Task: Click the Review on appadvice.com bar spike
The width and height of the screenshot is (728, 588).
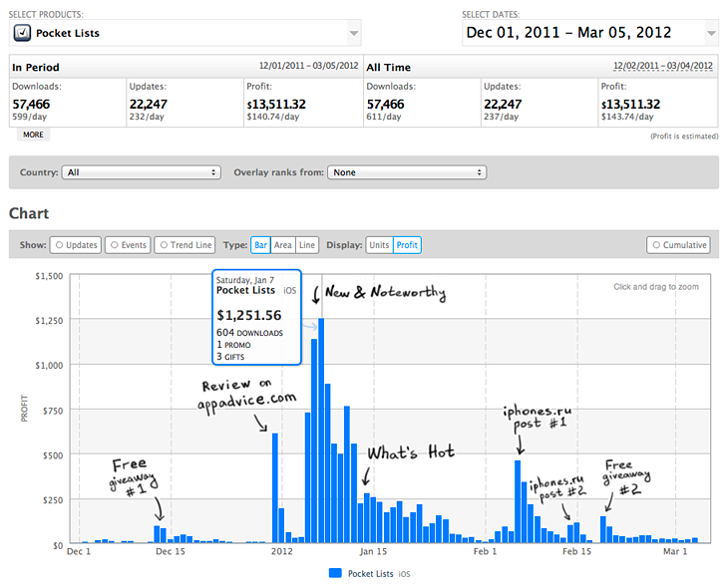Action: (x=275, y=488)
